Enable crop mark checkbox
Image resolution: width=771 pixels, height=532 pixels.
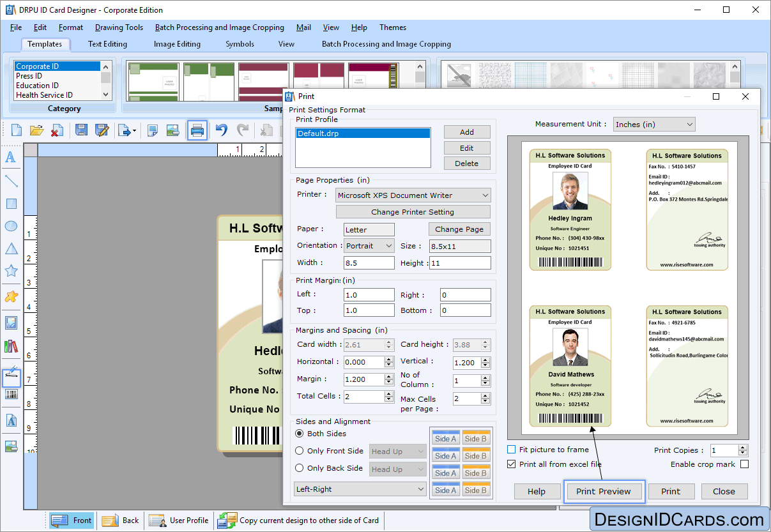(744, 464)
